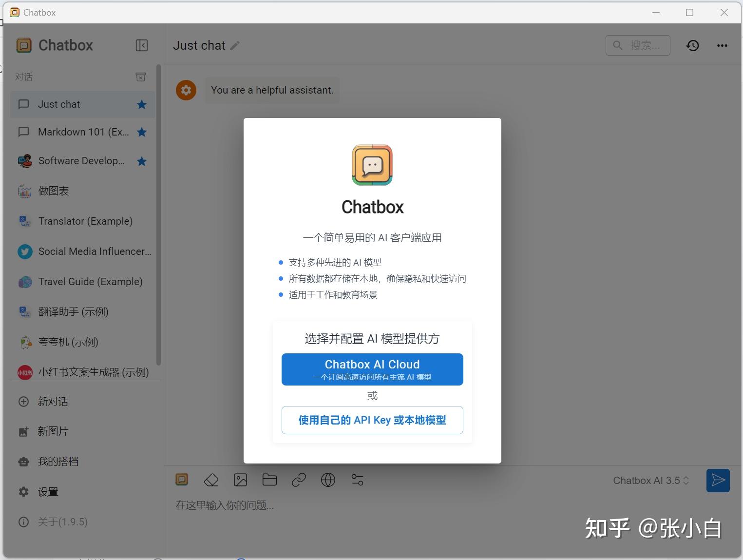
Task: Focus the 搜索 search box
Action: [638, 45]
